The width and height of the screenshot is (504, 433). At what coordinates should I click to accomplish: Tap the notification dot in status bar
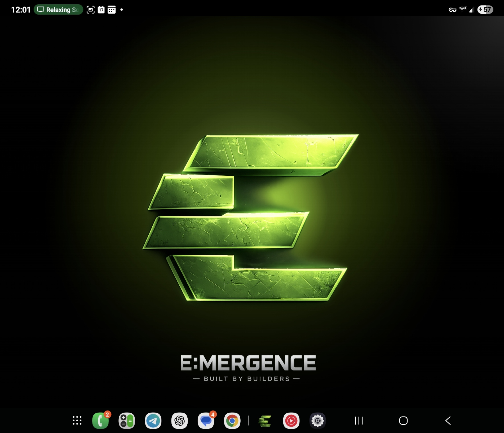pyautogui.click(x=122, y=10)
